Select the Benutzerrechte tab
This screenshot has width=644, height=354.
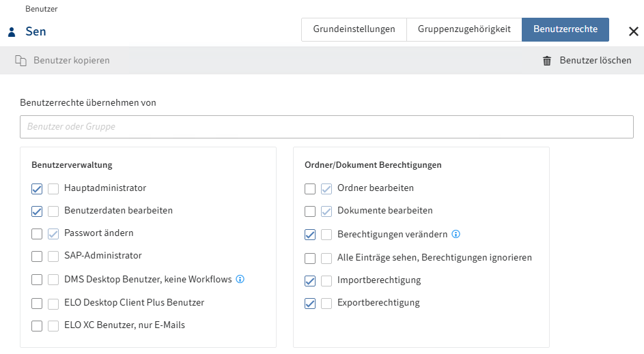pyautogui.click(x=565, y=29)
